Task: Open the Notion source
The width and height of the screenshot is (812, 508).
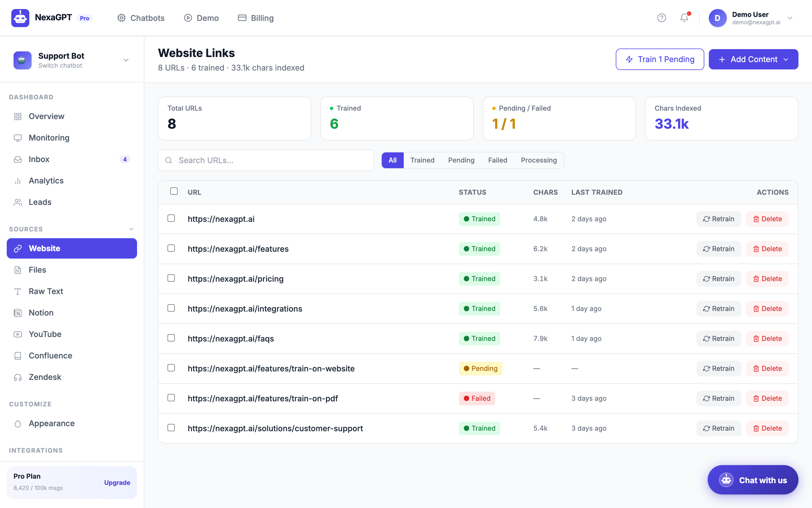Action: [x=72, y=313]
